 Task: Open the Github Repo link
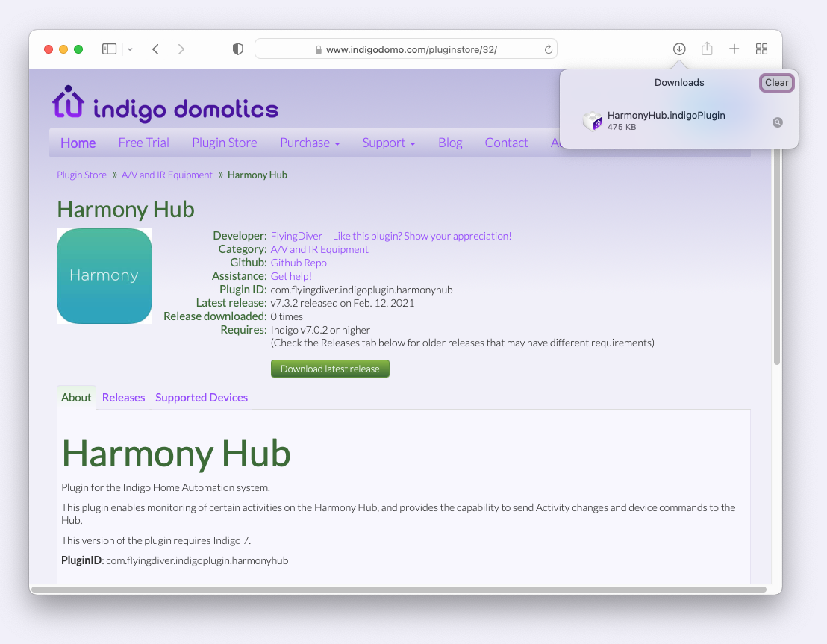pyautogui.click(x=299, y=263)
